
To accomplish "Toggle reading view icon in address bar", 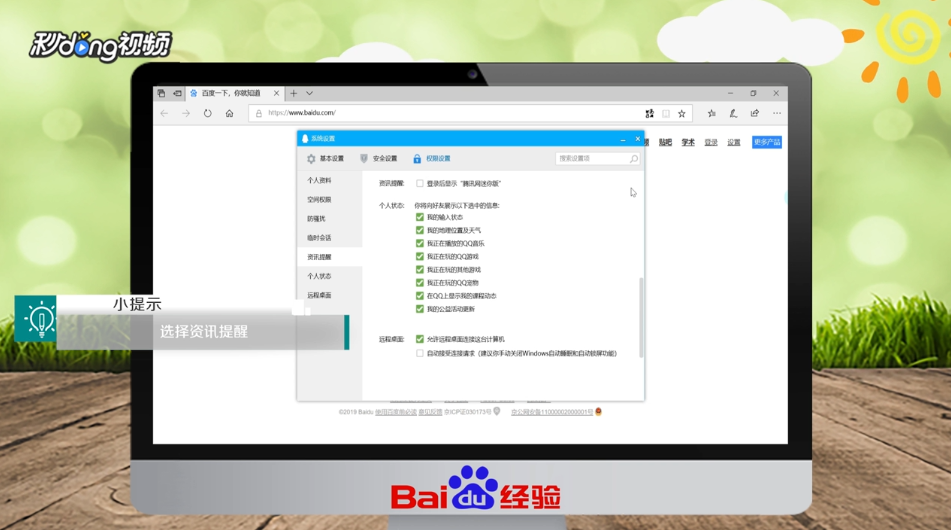I will point(666,113).
